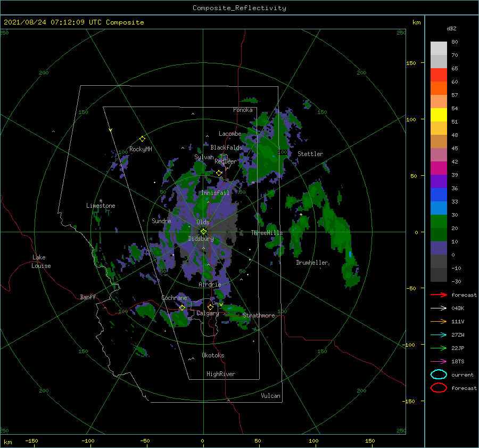Viewport: 479px width, 448px height.
Task: Click the ThreeHills town label
Action: point(267,233)
